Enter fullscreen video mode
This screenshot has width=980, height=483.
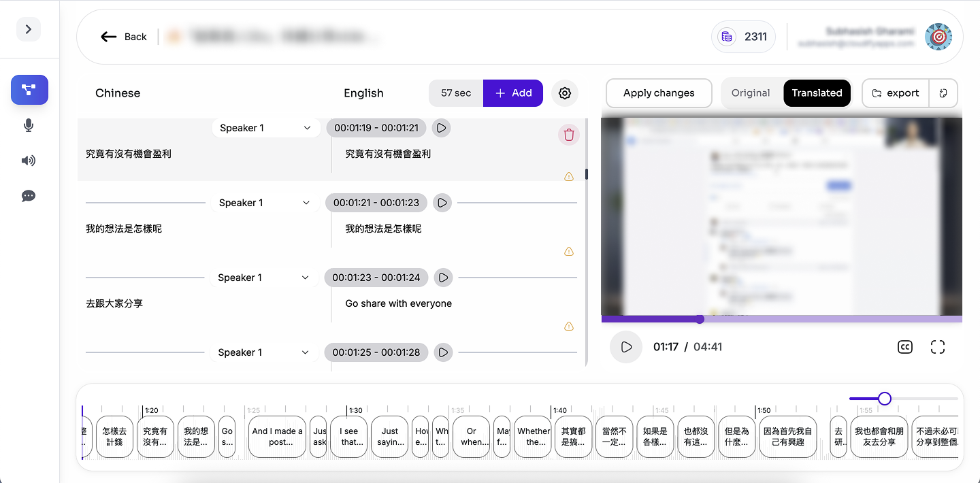[938, 347]
